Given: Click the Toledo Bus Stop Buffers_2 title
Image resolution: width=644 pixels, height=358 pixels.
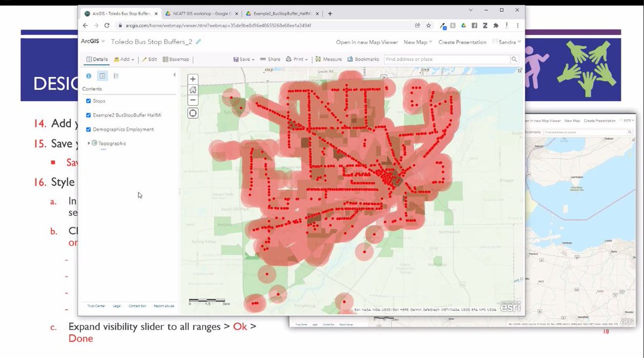Looking at the screenshot, I should pos(152,41).
